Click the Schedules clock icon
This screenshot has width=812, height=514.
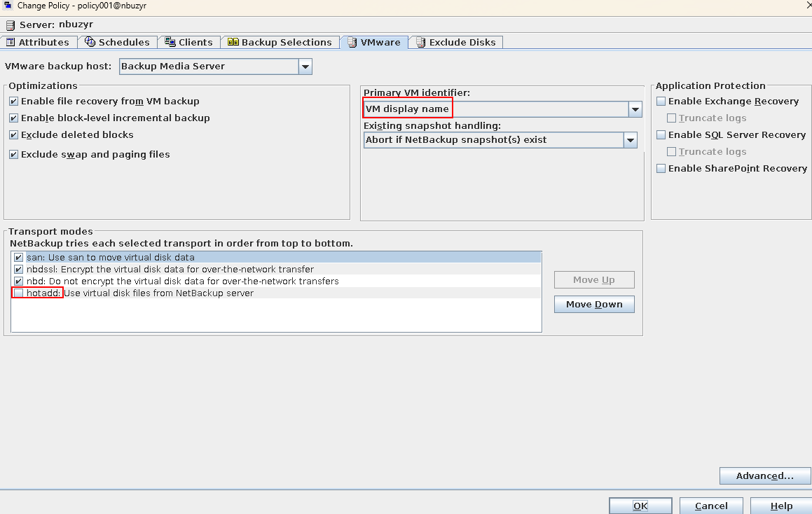pos(90,42)
